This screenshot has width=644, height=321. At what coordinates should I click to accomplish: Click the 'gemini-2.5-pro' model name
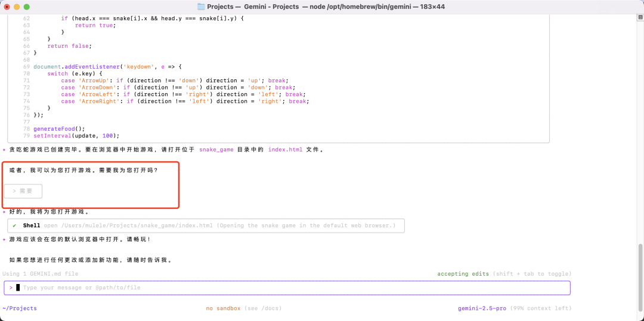(x=482, y=308)
